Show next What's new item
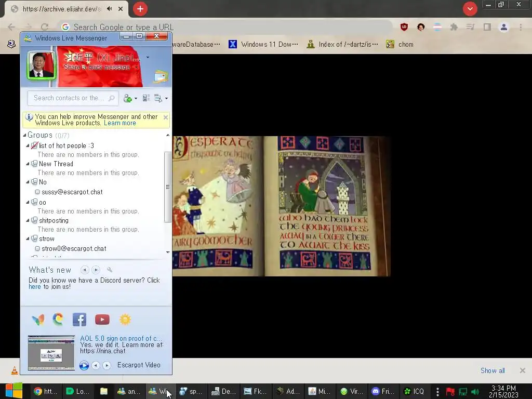The image size is (532, 399). [x=96, y=270]
